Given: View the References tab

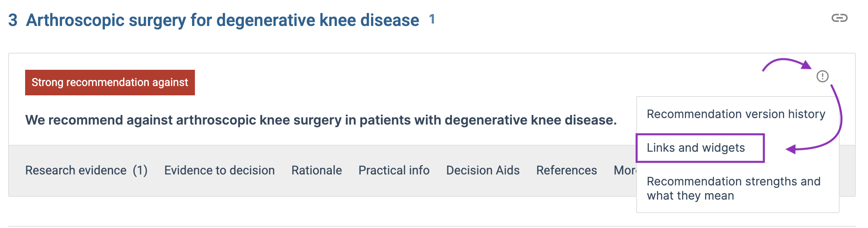Looking at the screenshot, I should (x=567, y=170).
